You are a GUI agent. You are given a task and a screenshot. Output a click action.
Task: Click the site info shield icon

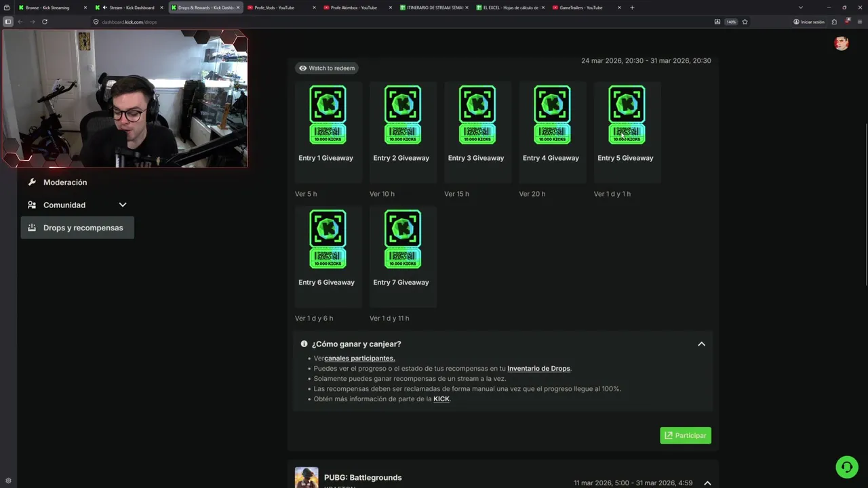96,22
